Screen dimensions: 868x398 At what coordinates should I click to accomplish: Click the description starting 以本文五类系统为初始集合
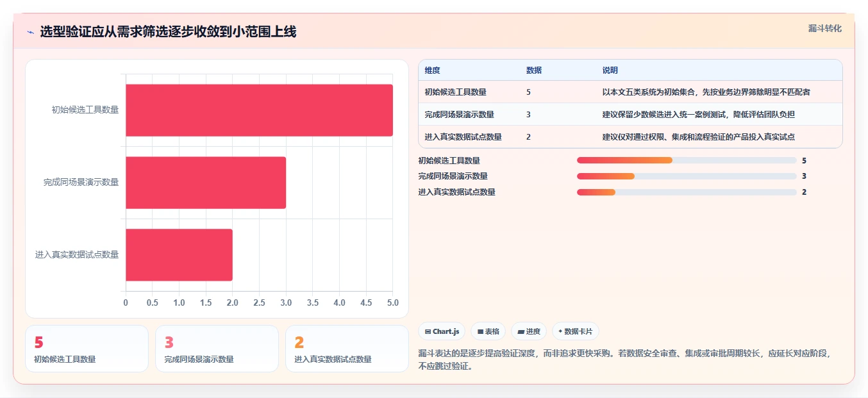[706, 92]
